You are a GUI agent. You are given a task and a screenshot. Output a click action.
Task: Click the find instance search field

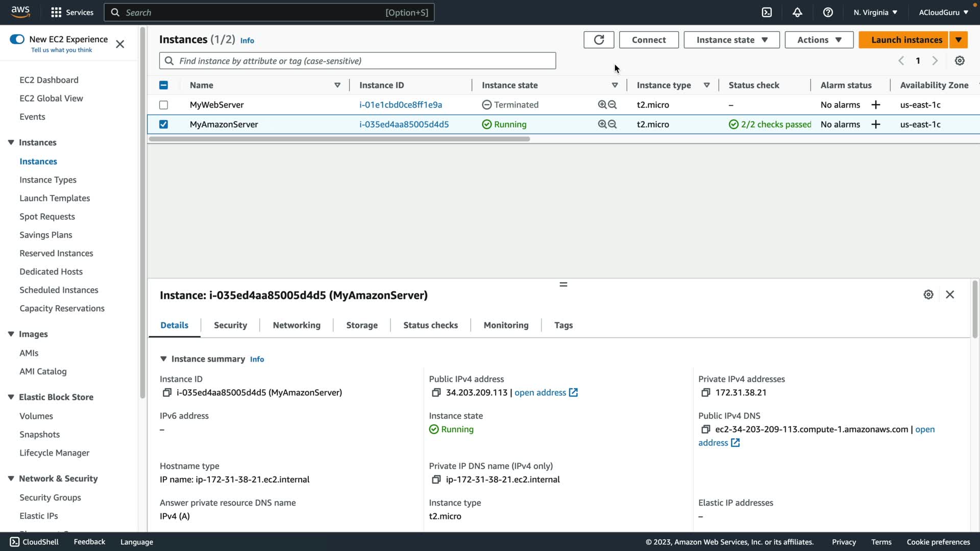point(357,61)
